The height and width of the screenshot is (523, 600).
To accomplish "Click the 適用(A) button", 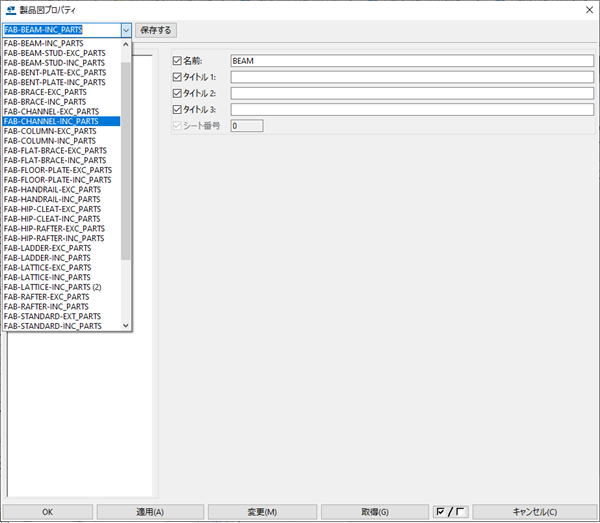I will coord(150,512).
